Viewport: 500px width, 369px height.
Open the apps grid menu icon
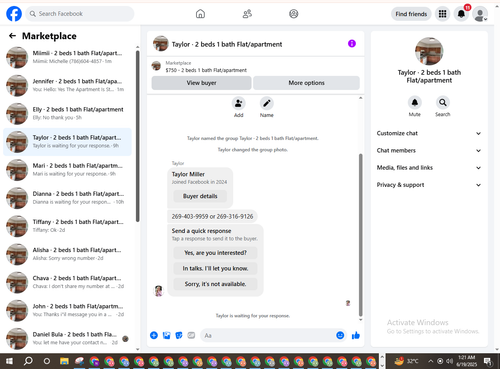[x=442, y=14]
